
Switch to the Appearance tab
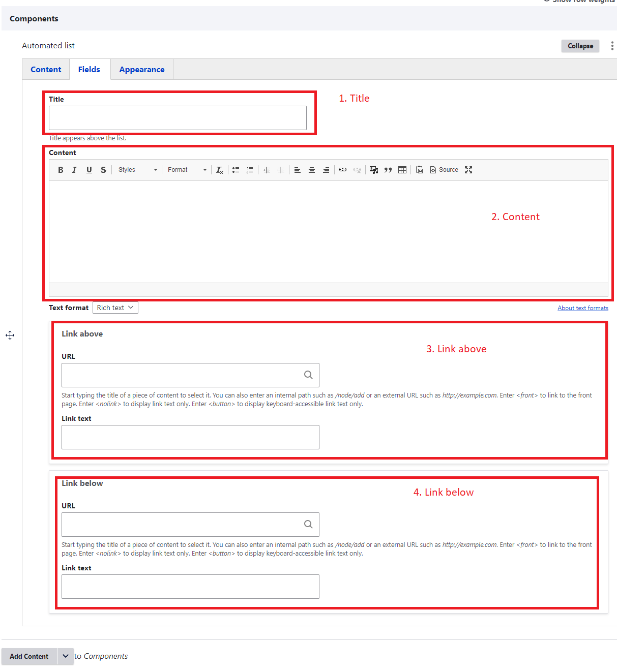[142, 70]
